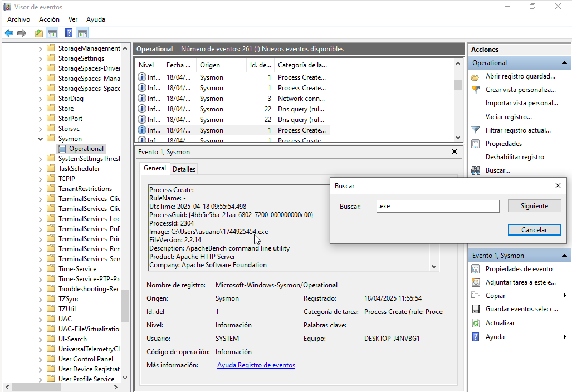Expand the UAC tree node
This screenshot has height=392, width=572.
[40, 319]
